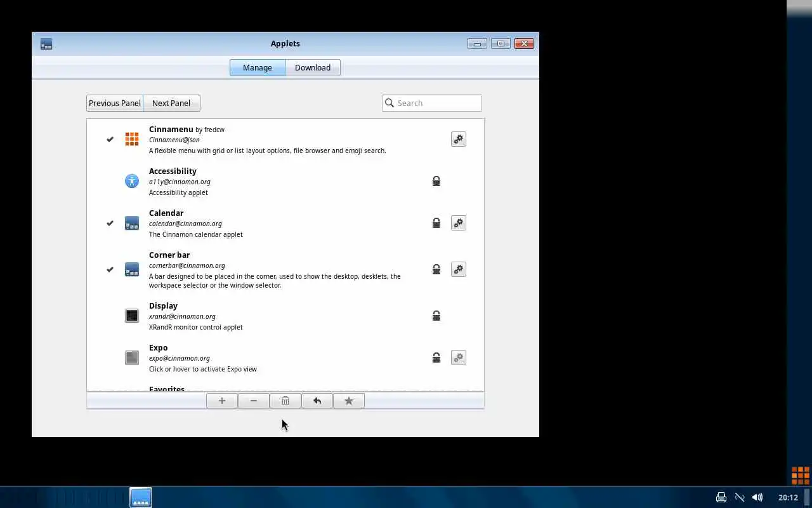Reset all with the undo arrow button

coord(317,401)
